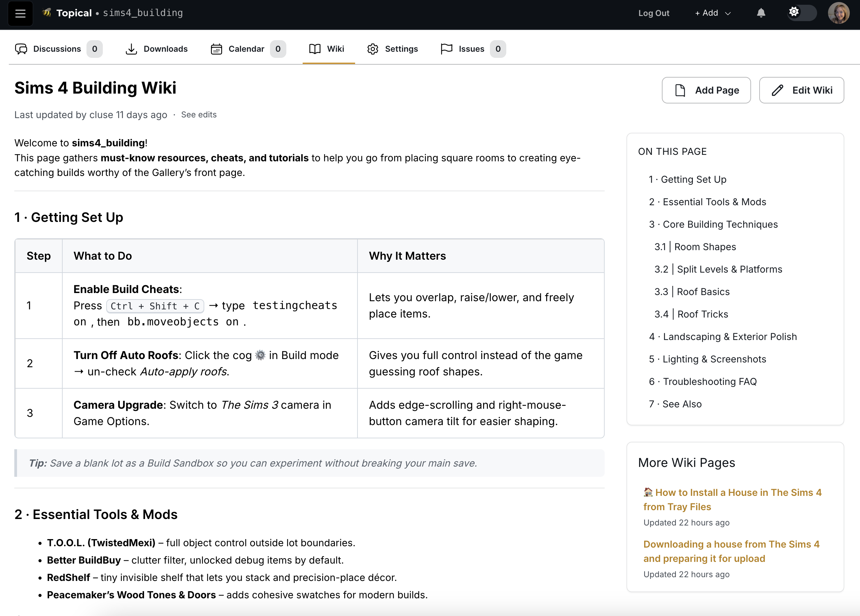Click the Discussions count badge
This screenshot has height=616, width=860.
tap(94, 49)
